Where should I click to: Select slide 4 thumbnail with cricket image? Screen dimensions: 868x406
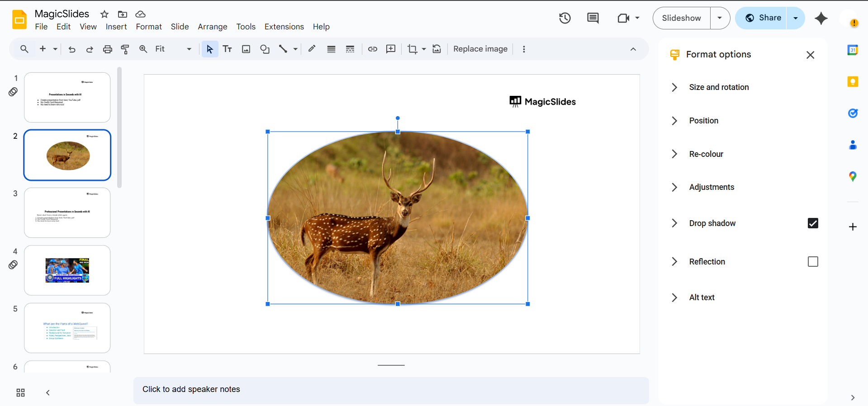coord(67,270)
